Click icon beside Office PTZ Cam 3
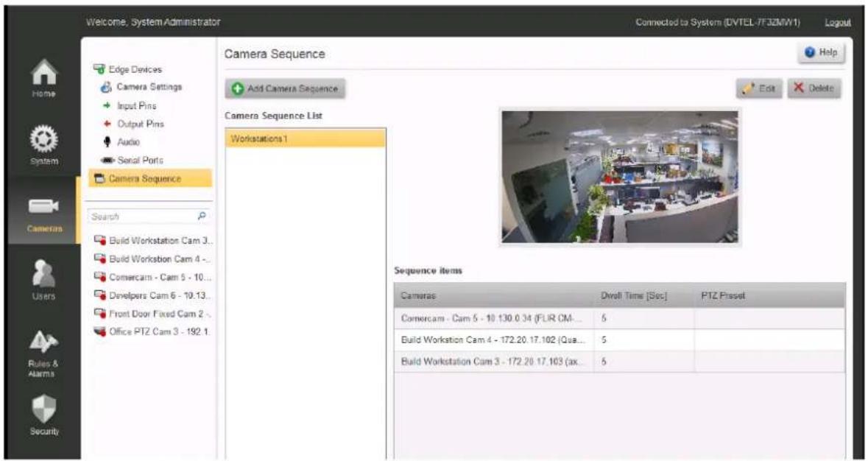 click(x=100, y=331)
